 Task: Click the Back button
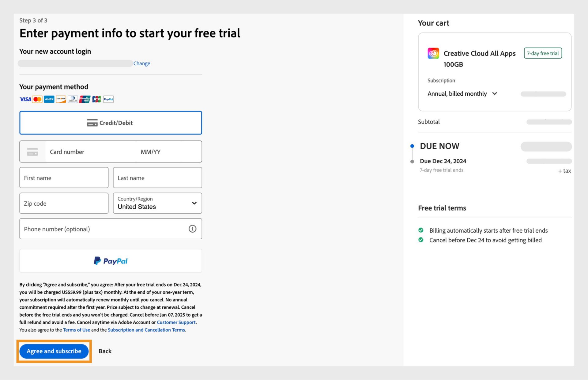coord(105,351)
